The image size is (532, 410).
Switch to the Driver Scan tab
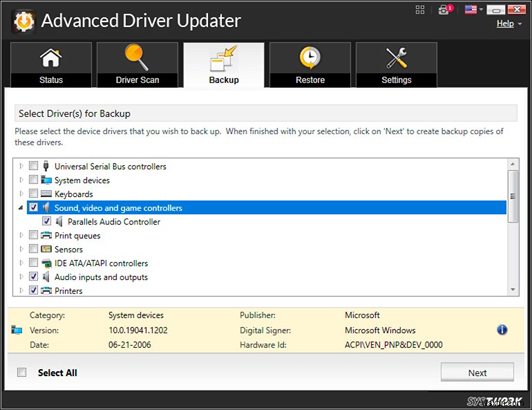click(x=137, y=65)
